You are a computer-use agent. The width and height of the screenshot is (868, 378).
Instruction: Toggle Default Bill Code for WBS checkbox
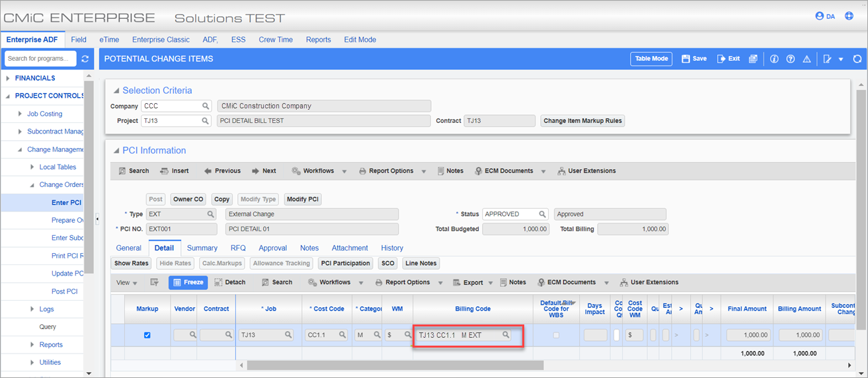pyautogui.click(x=555, y=335)
